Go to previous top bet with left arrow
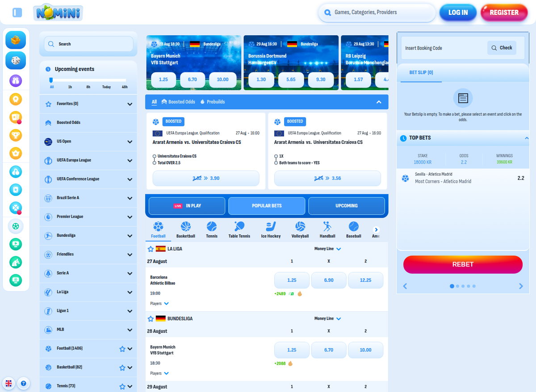 (x=405, y=286)
